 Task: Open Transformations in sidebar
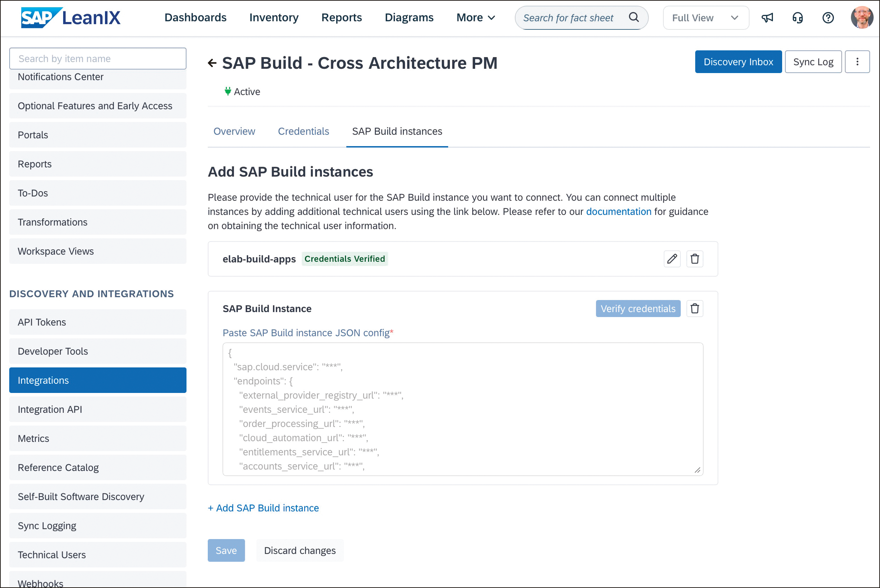98,222
